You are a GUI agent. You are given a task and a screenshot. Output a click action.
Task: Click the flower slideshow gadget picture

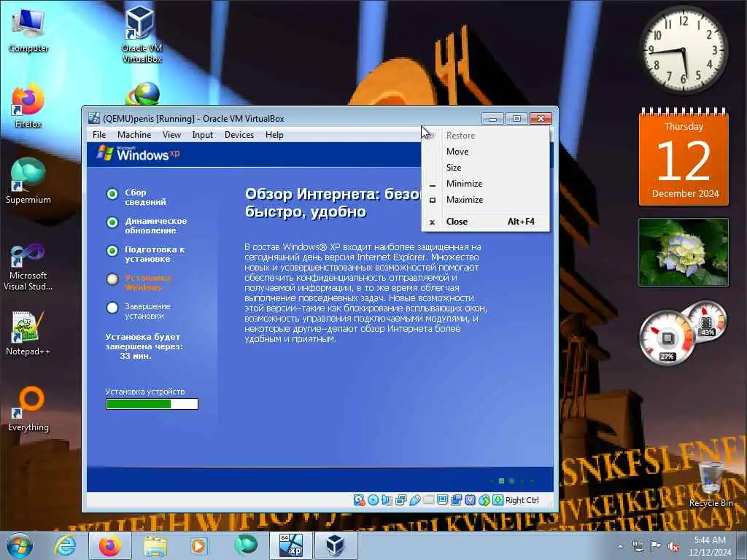click(x=683, y=252)
